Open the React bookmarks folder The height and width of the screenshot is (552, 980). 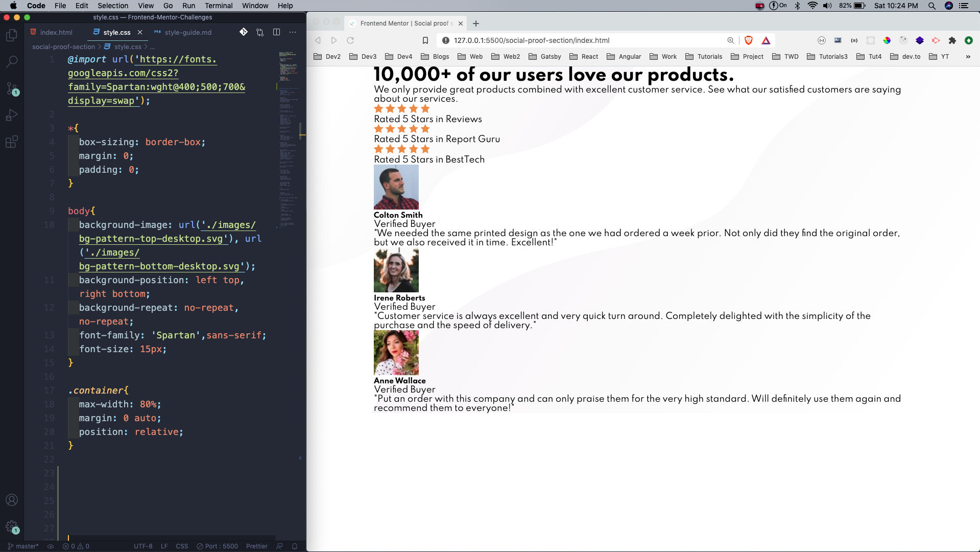click(583, 57)
